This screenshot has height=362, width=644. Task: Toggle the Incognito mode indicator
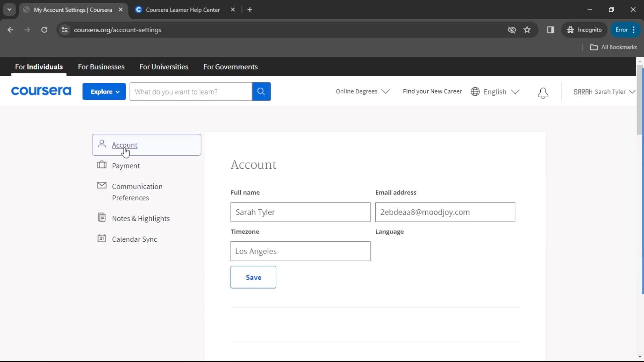click(585, 29)
